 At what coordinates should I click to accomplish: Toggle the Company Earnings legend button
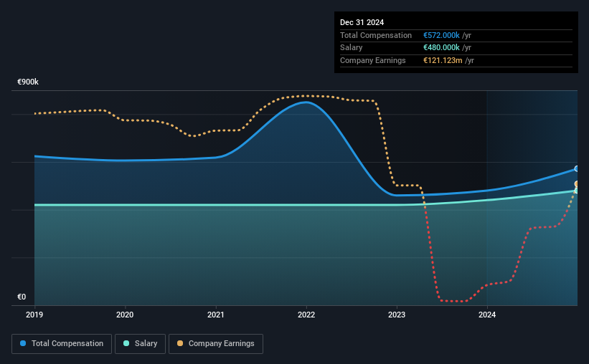(216, 344)
